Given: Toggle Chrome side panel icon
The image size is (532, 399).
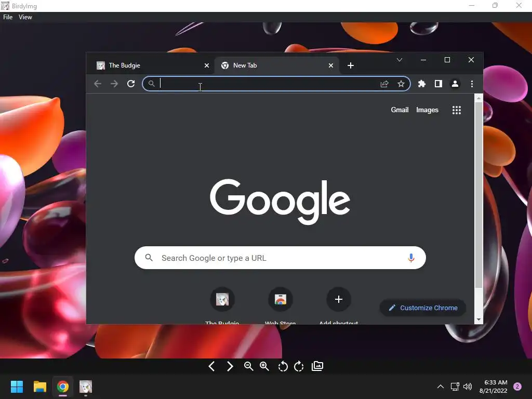Looking at the screenshot, I should click(438, 84).
